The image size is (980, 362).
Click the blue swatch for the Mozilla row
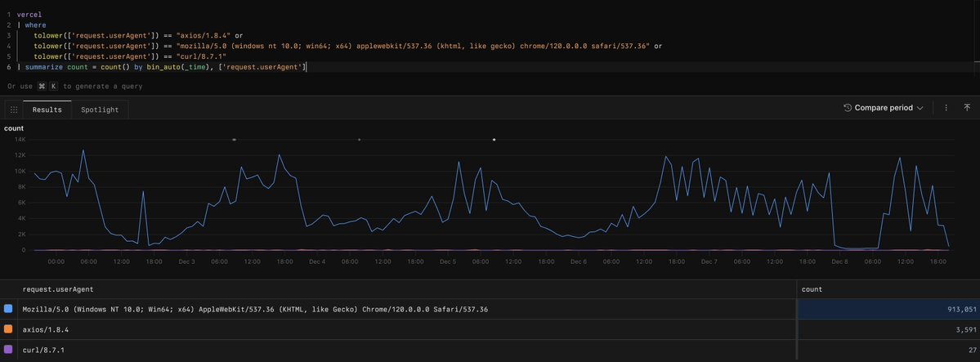tap(8, 309)
